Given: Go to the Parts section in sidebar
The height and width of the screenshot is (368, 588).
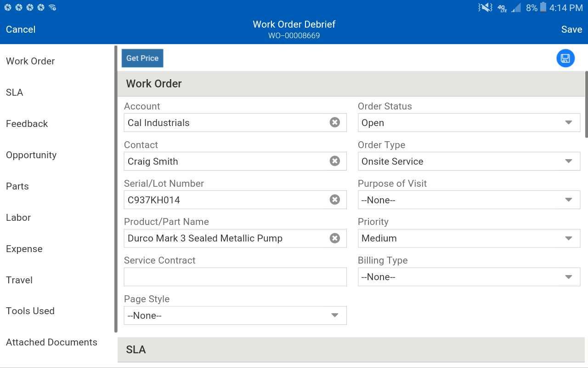Looking at the screenshot, I should pos(17,186).
